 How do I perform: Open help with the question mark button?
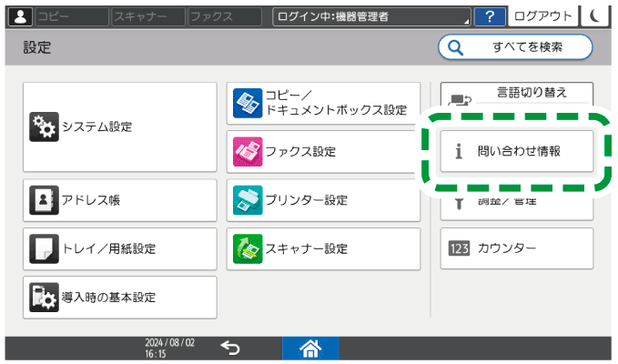490,16
